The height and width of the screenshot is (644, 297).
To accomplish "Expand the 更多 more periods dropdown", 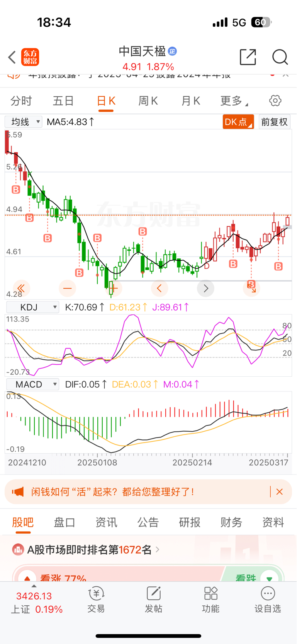I will [234, 101].
